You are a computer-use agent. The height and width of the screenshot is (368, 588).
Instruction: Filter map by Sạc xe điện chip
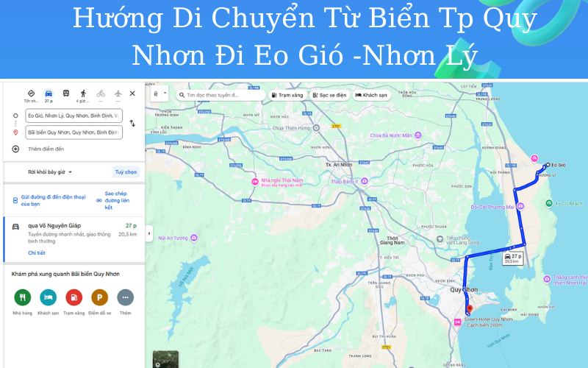(x=329, y=95)
